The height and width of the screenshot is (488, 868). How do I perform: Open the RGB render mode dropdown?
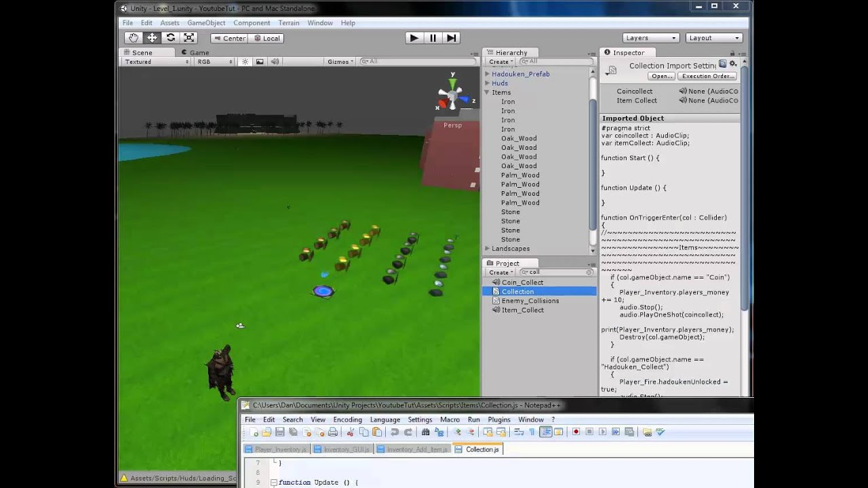pyautogui.click(x=214, y=62)
